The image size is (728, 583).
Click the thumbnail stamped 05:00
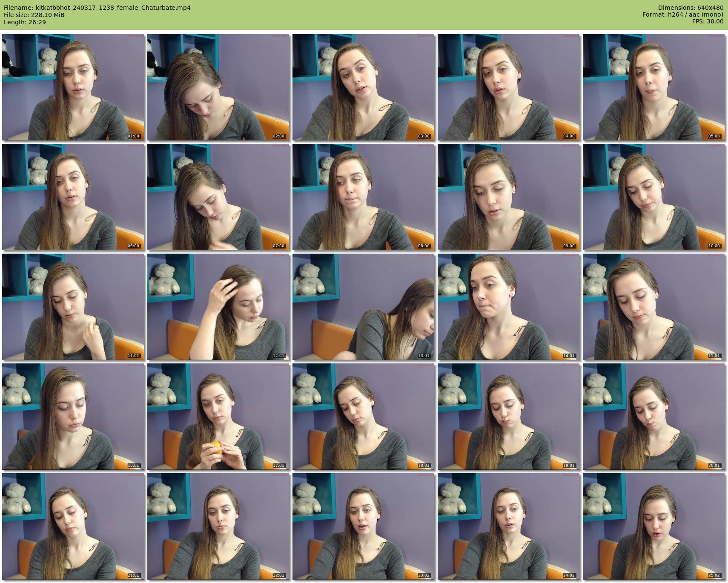coord(654,87)
